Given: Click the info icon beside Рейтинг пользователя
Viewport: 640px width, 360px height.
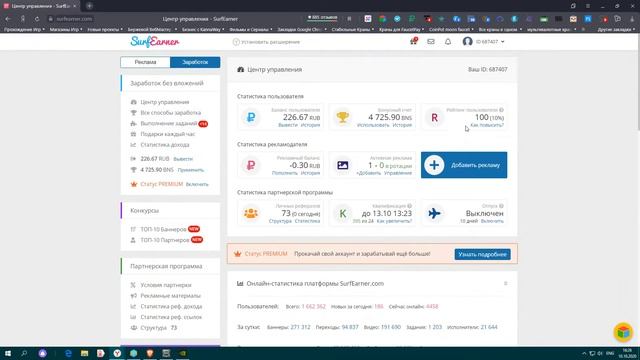Looking at the screenshot, I should point(501,110).
